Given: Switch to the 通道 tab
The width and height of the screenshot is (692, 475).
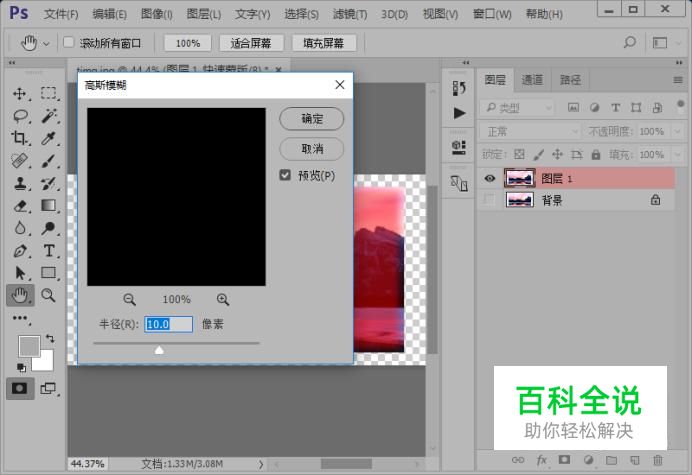Looking at the screenshot, I should [x=532, y=80].
